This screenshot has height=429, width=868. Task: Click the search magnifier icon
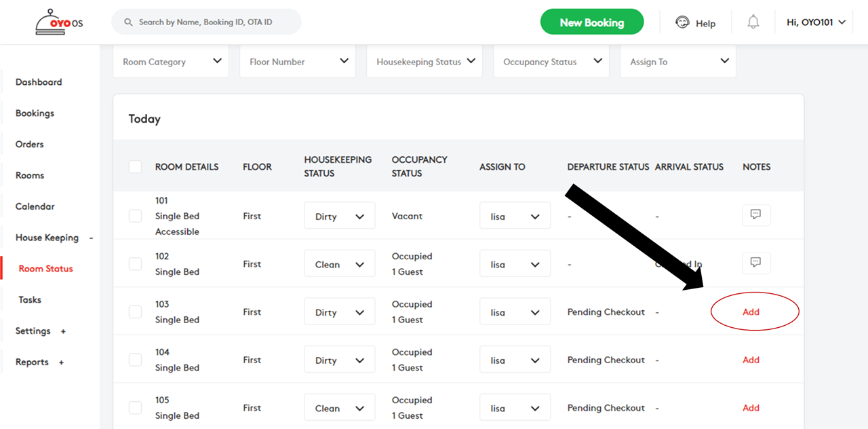pos(128,22)
